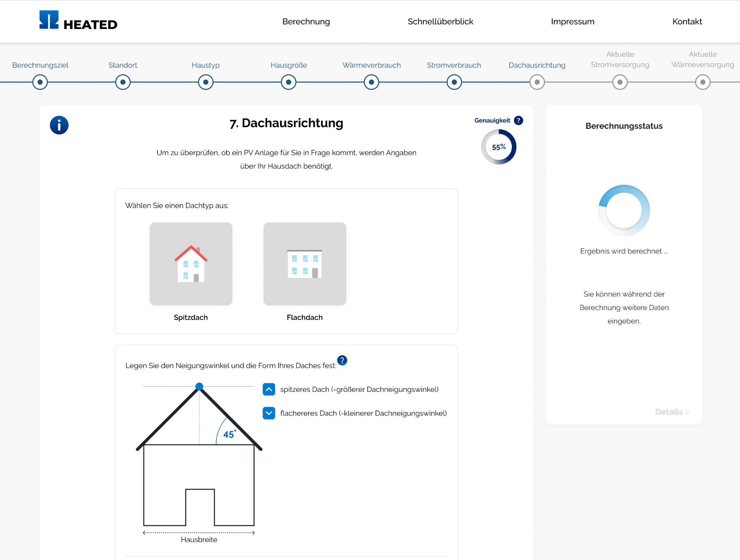The image size is (740, 560).
Task: Choose the Flachdach building icon tile
Action: pos(304,264)
